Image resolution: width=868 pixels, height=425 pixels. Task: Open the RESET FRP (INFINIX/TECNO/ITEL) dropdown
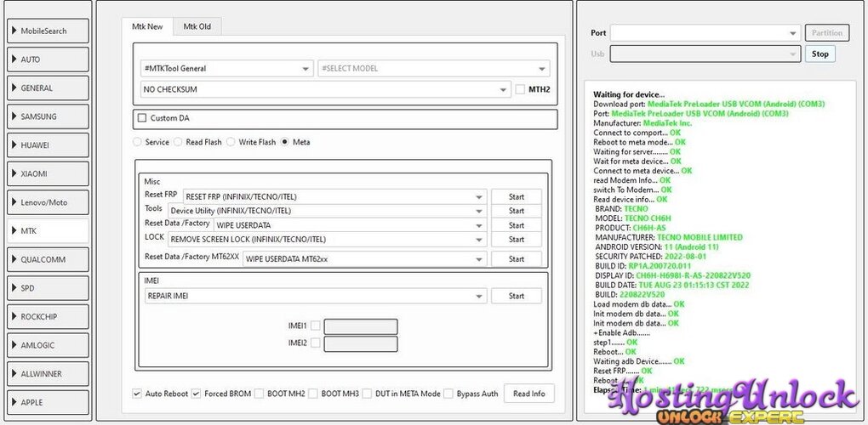click(x=335, y=196)
